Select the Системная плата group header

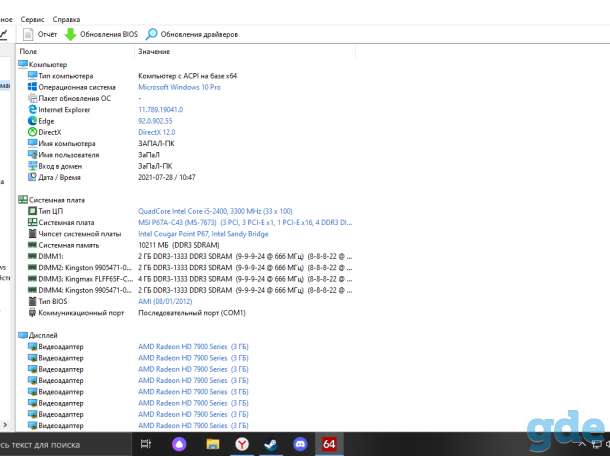coord(52,200)
